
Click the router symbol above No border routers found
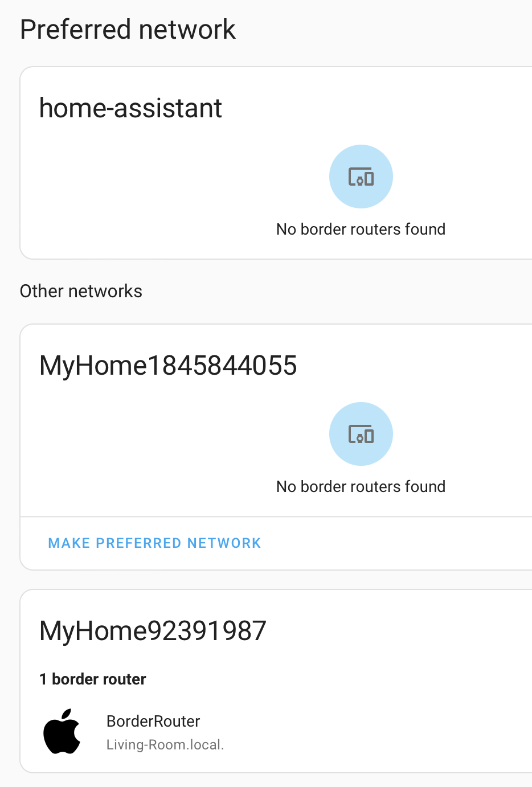361,177
